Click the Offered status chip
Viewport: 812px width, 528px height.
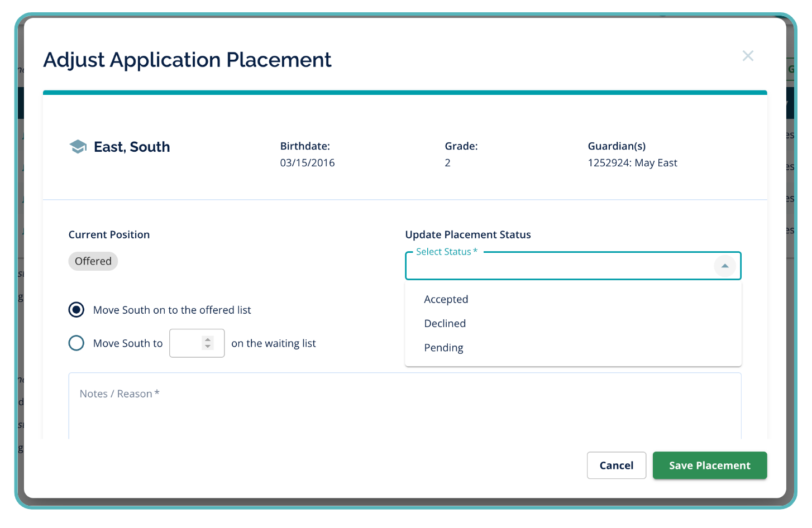click(x=93, y=261)
